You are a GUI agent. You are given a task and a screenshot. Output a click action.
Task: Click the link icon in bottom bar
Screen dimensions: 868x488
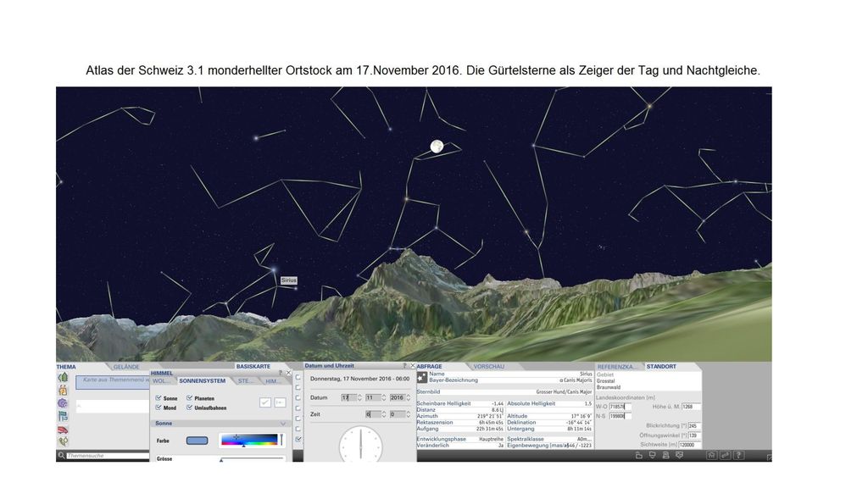click(x=725, y=455)
